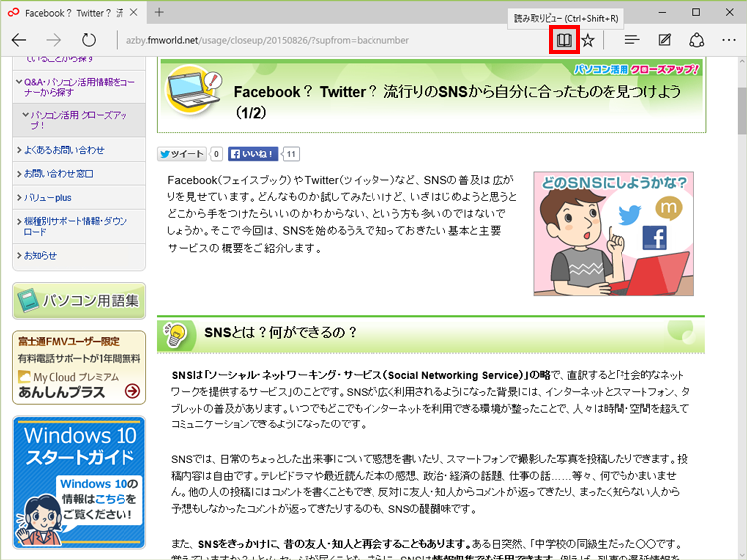
Task: Open a new tab with plus button
Action: [159, 12]
